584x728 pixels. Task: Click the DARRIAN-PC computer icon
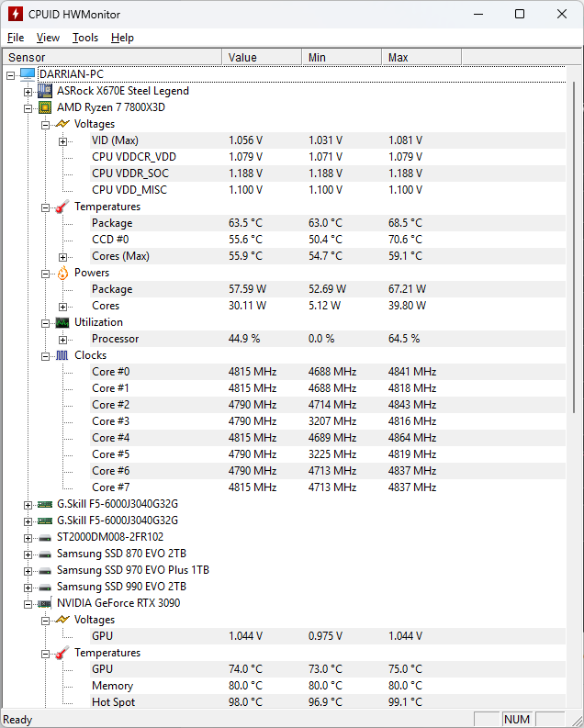click(x=28, y=74)
